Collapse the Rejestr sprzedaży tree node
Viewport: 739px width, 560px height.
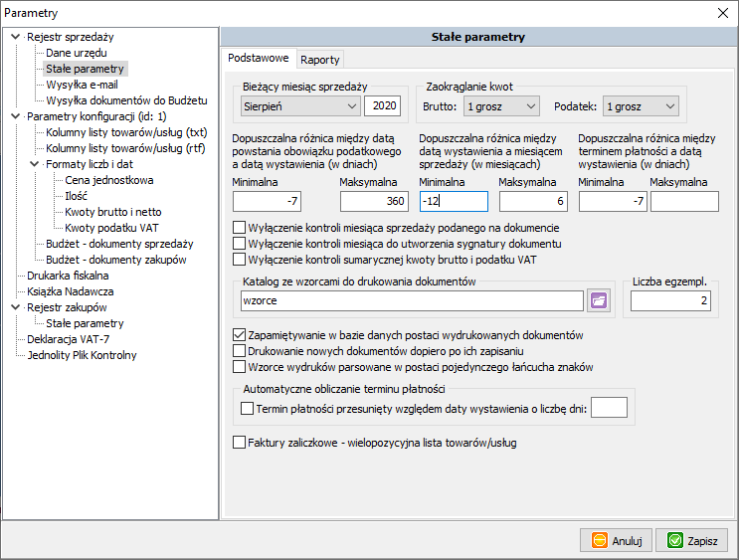pos(14,38)
